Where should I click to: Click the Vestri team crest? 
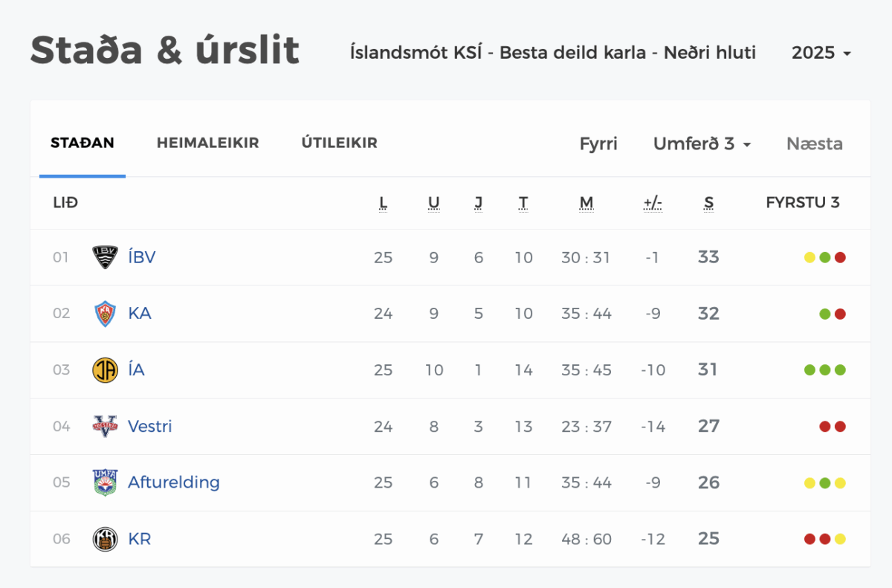click(105, 427)
